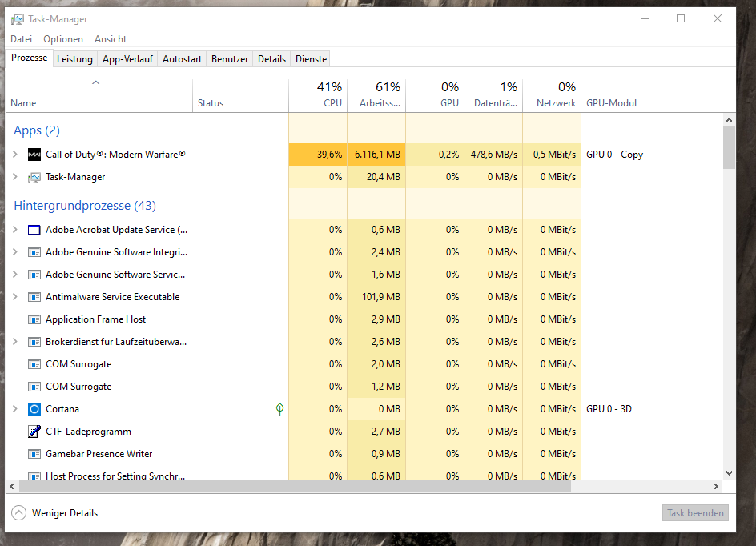Sort by the Name column header

pyautogui.click(x=99, y=95)
